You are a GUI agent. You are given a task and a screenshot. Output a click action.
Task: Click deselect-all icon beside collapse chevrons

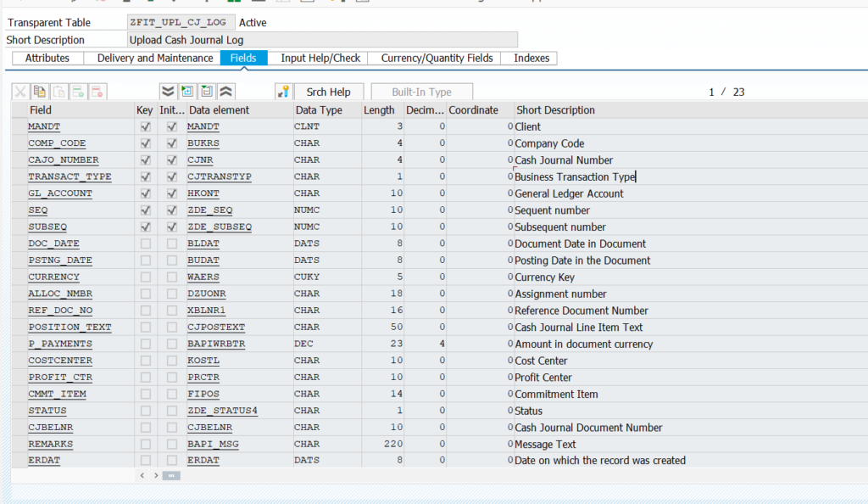coord(207,92)
